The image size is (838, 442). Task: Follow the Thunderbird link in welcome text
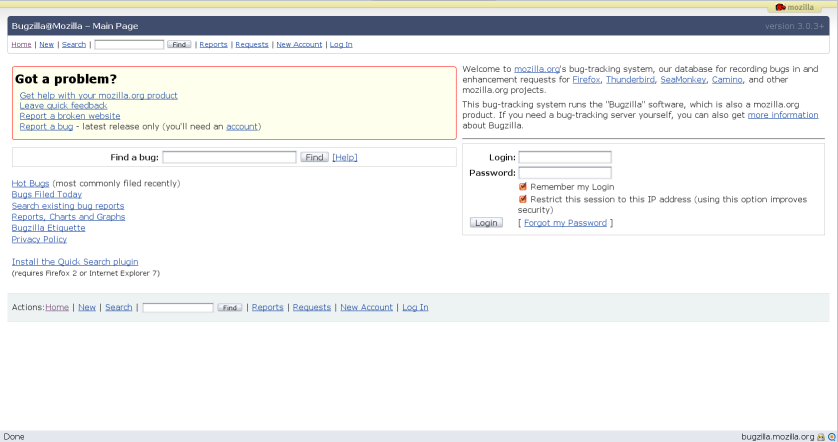click(631, 80)
